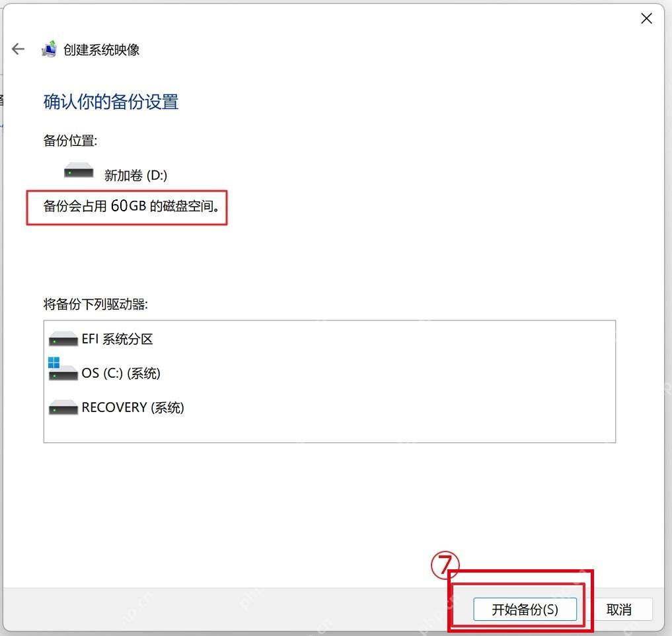Click the 将备份下列驱动器 label
Screen dimensions: 672x636
(96, 304)
